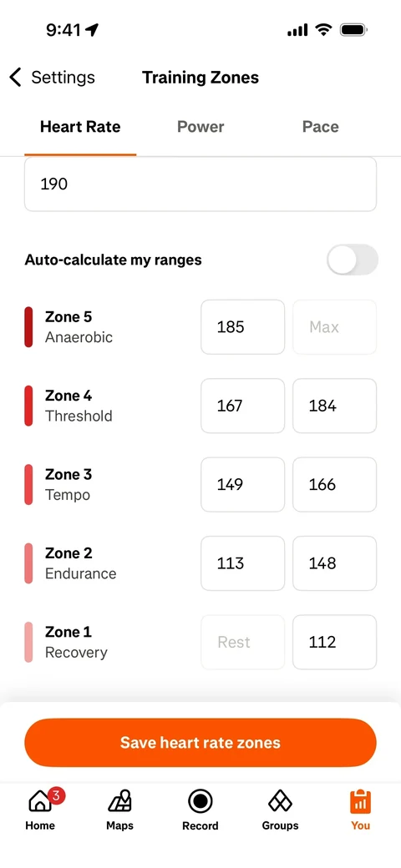Edit Zone 2 lower bound 113
Screen dimensions: 401x868
pos(242,563)
